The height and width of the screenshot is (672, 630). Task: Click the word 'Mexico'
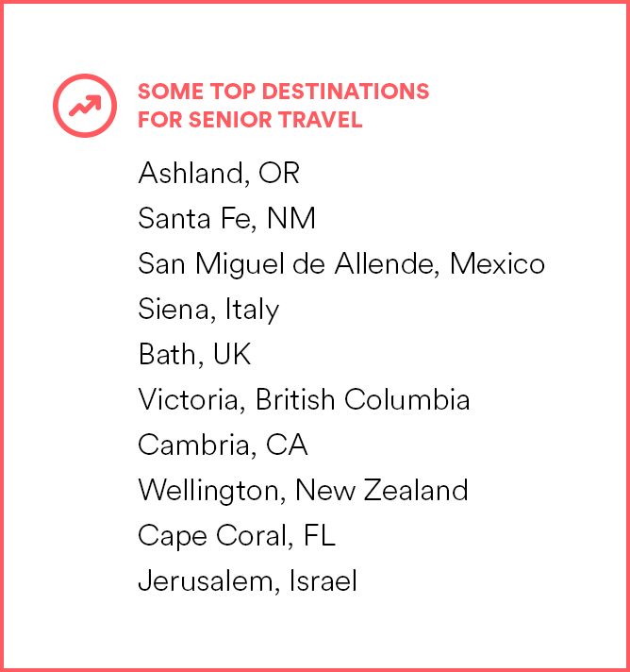(x=497, y=263)
